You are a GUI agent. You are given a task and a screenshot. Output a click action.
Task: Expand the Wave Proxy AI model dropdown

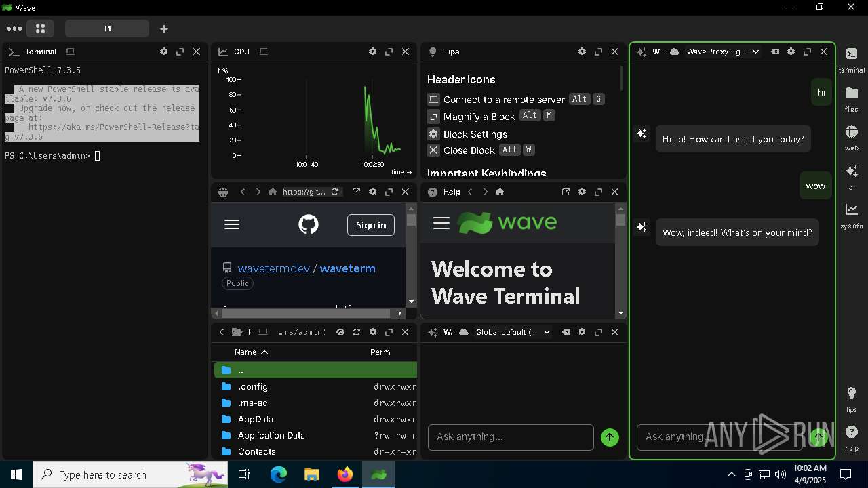723,52
